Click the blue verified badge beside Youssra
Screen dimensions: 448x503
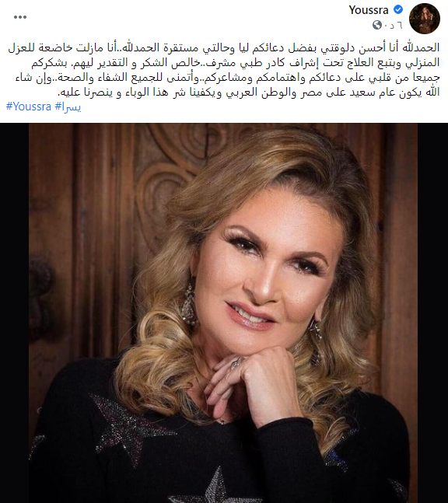(398, 9)
